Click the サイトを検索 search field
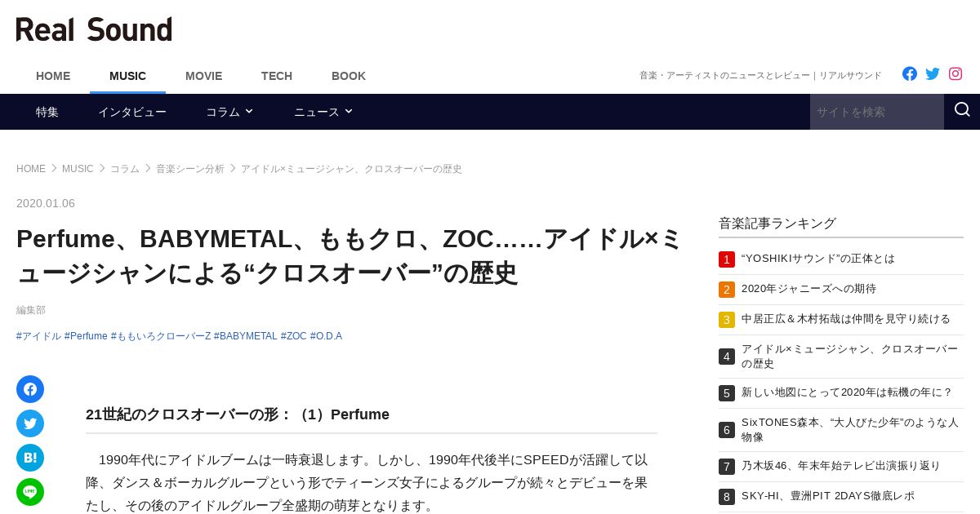The width and height of the screenshot is (980, 514). [877, 112]
